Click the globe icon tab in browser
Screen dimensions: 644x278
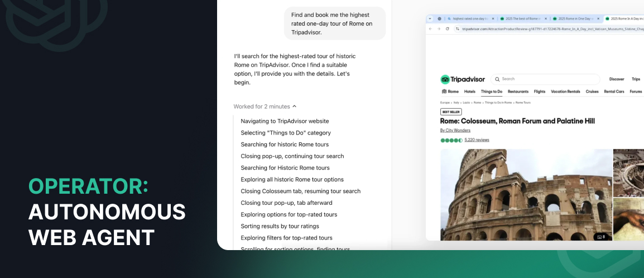439,18
